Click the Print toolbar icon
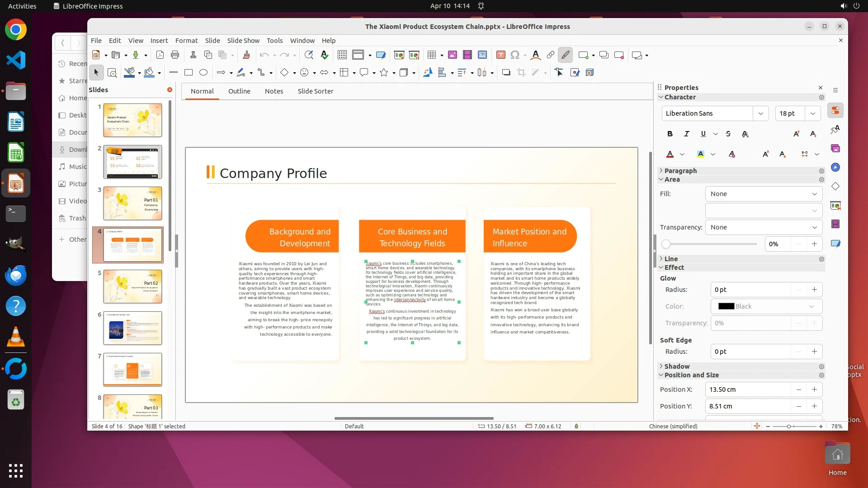This screenshot has height=488, width=868. [x=175, y=55]
